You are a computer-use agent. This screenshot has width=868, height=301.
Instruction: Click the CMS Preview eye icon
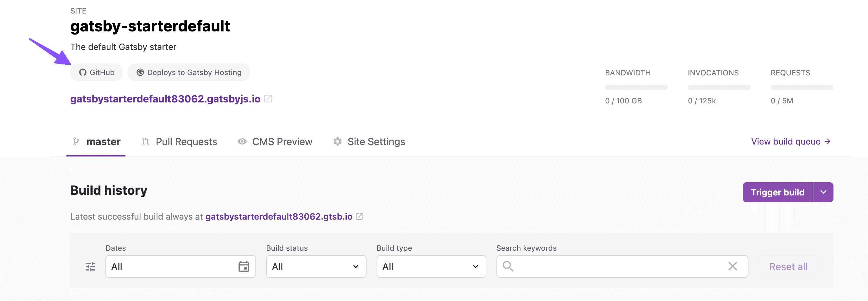[242, 141]
